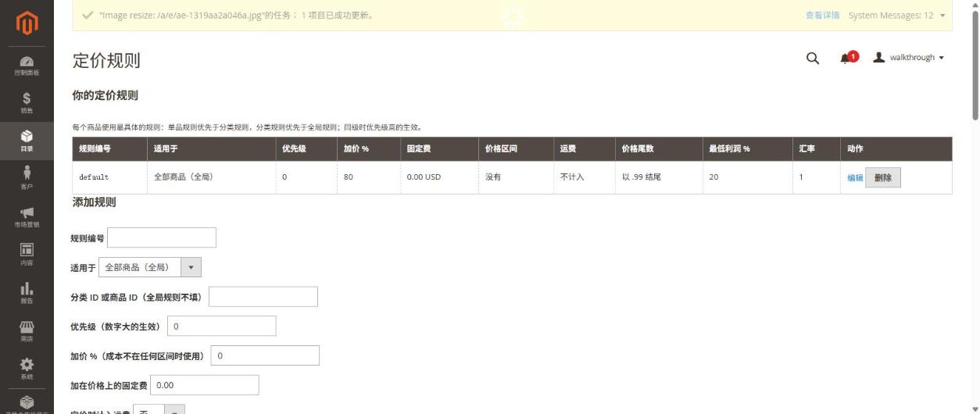This screenshot has height=414, width=980.
Task: Click the search magnifier icon
Action: 813,58
